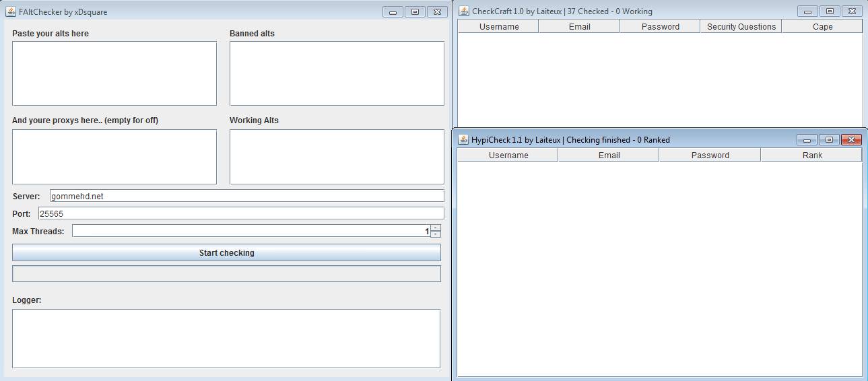Click the 'Paste your alts here' label
The width and height of the screenshot is (868, 381).
[x=51, y=33]
